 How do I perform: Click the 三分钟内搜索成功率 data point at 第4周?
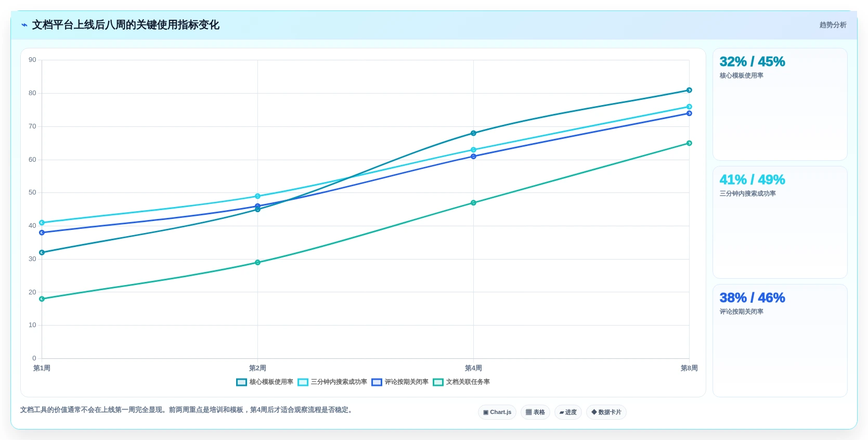[473, 150]
